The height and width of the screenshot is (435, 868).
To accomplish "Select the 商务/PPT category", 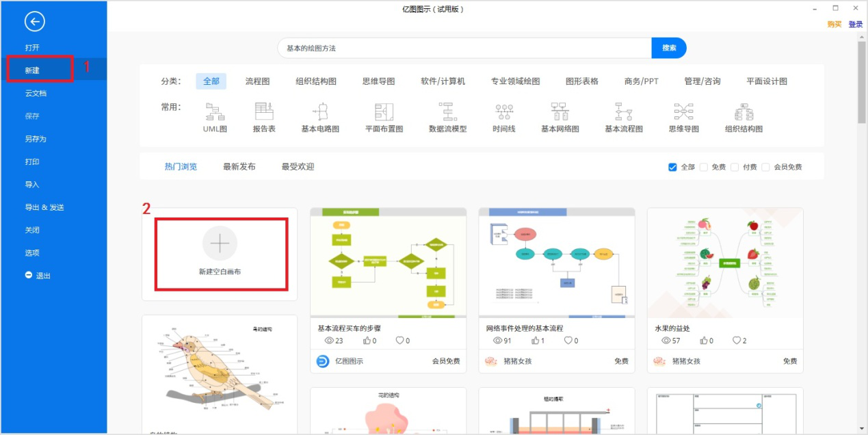I will pos(640,80).
